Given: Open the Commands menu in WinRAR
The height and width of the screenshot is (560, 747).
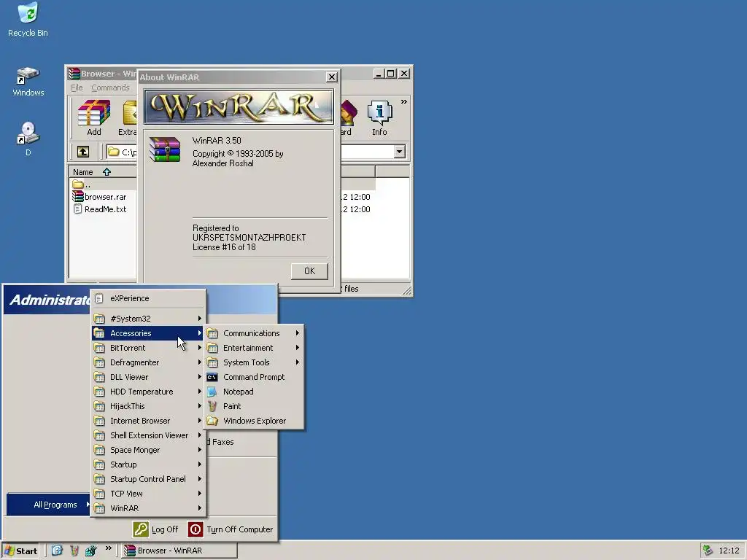Looking at the screenshot, I should tap(110, 87).
